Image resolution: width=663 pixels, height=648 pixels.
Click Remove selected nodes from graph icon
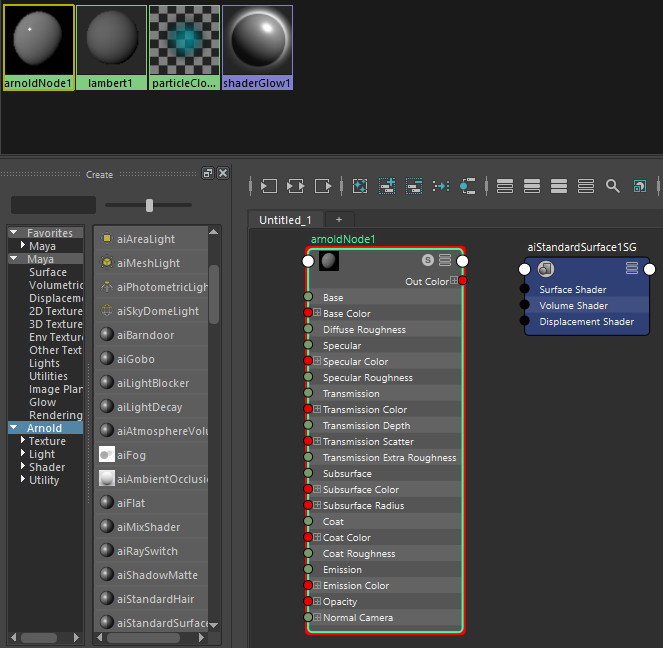coord(414,186)
